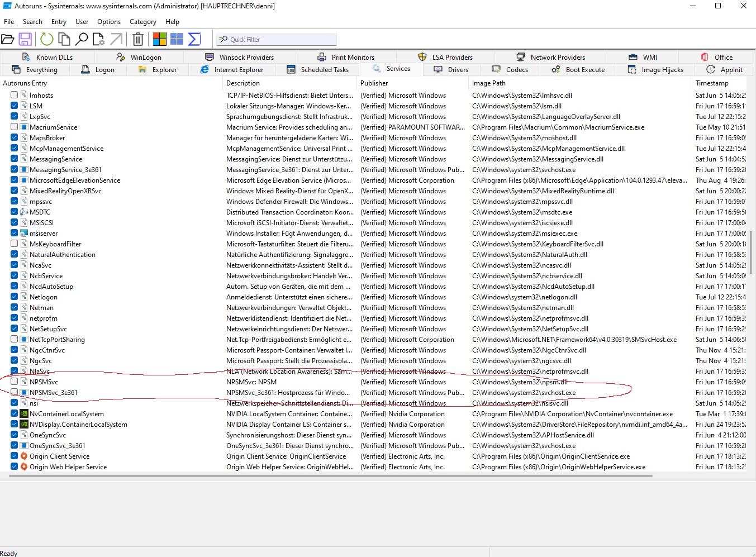
Task: Sort by Autoruns Entry column header
Action: pyautogui.click(x=112, y=83)
